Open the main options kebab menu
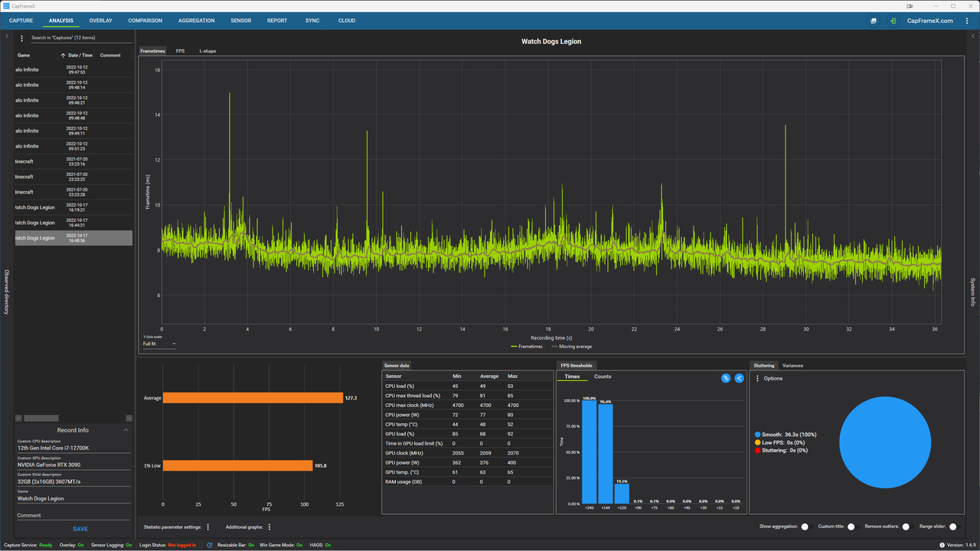980x551 pixels. pos(967,21)
